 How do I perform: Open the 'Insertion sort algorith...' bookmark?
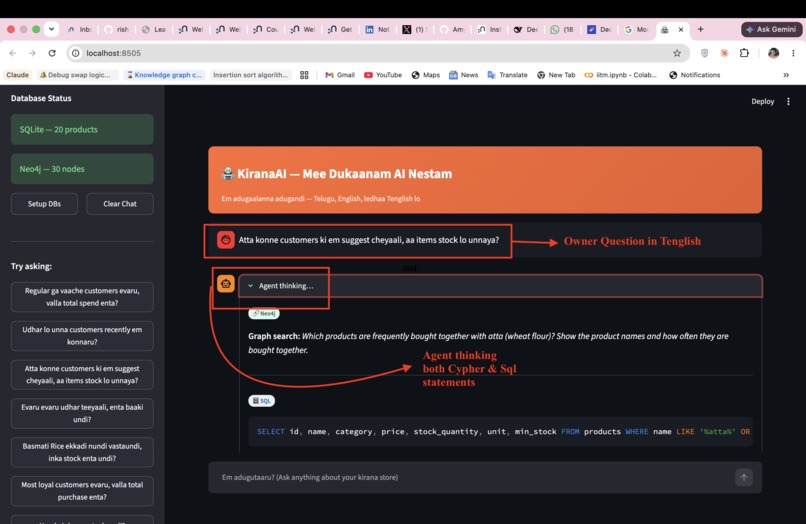pyautogui.click(x=250, y=75)
